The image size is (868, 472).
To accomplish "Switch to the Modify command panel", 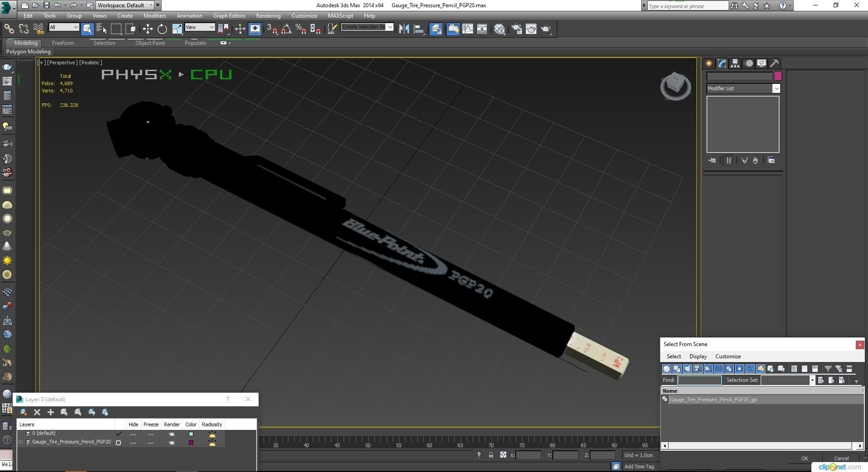I will pos(722,63).
